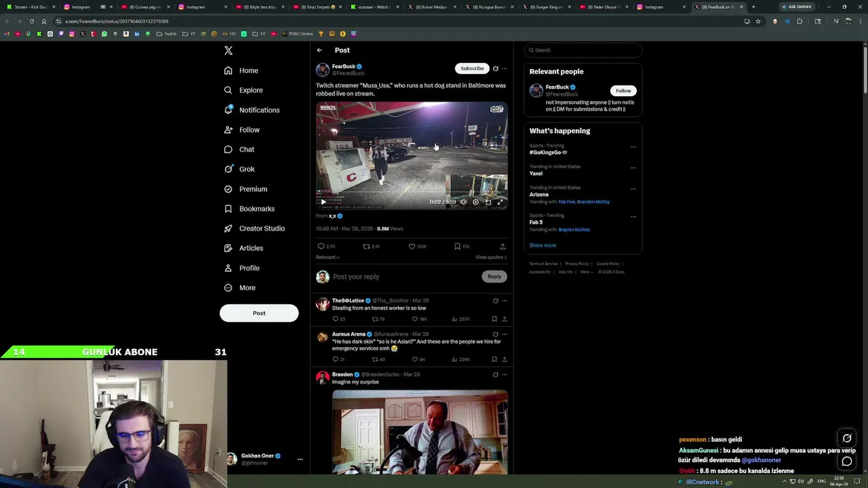This screenshot has width=868, height=488.
Task: Open the Twitch bookmarks folder
Action: pyautogui.click(x=166, y=34)
